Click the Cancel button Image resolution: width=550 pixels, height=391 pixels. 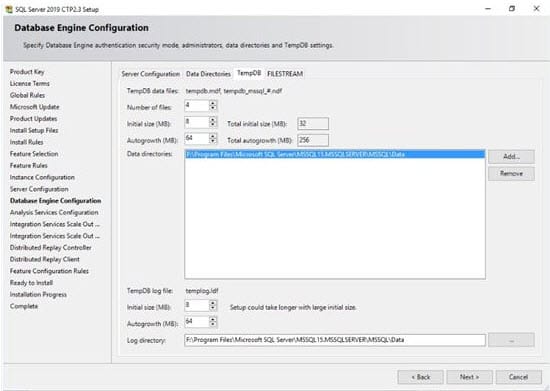[x=518, y=377]
